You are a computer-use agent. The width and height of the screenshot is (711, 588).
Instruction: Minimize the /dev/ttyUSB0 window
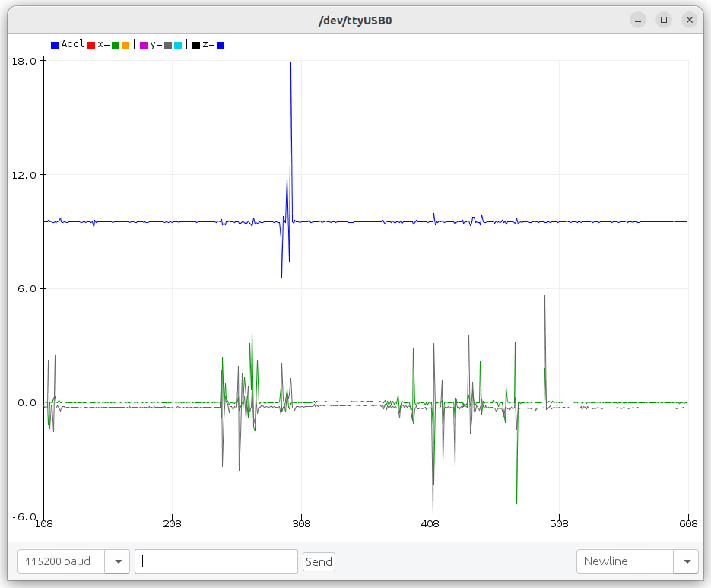638,20
